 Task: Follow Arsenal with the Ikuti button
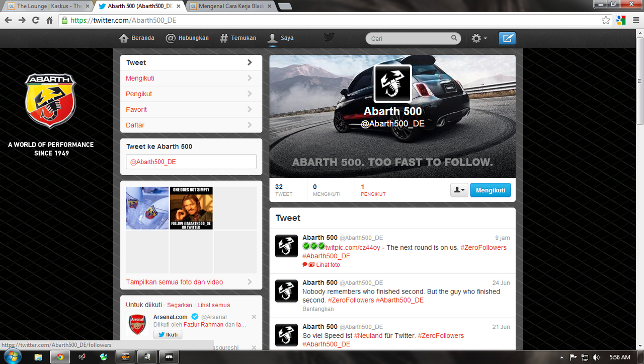pyautogui.click(x=168, y=335)
